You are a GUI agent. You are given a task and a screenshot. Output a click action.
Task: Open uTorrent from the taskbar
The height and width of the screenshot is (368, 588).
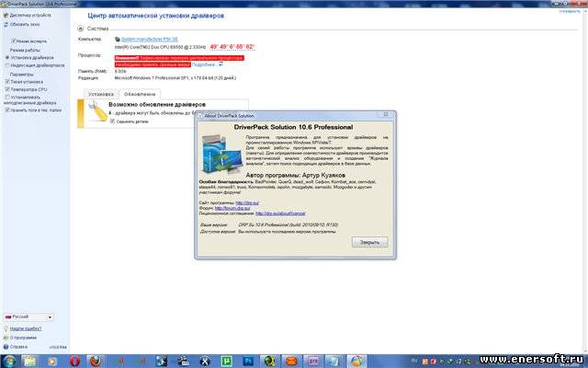click(x=227, y=362)
